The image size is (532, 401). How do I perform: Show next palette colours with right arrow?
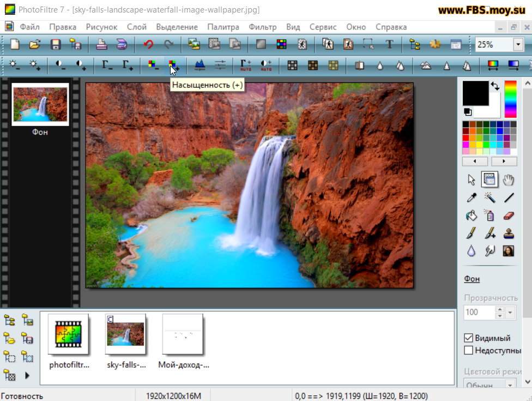(x=504, y=161)
